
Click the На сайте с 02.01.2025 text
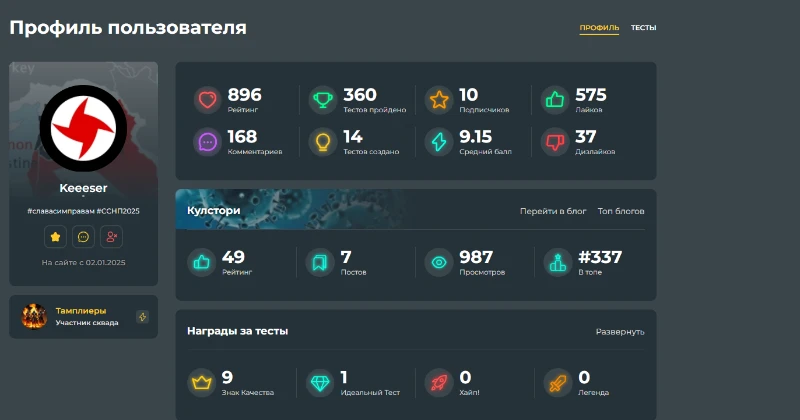(83, 262)
